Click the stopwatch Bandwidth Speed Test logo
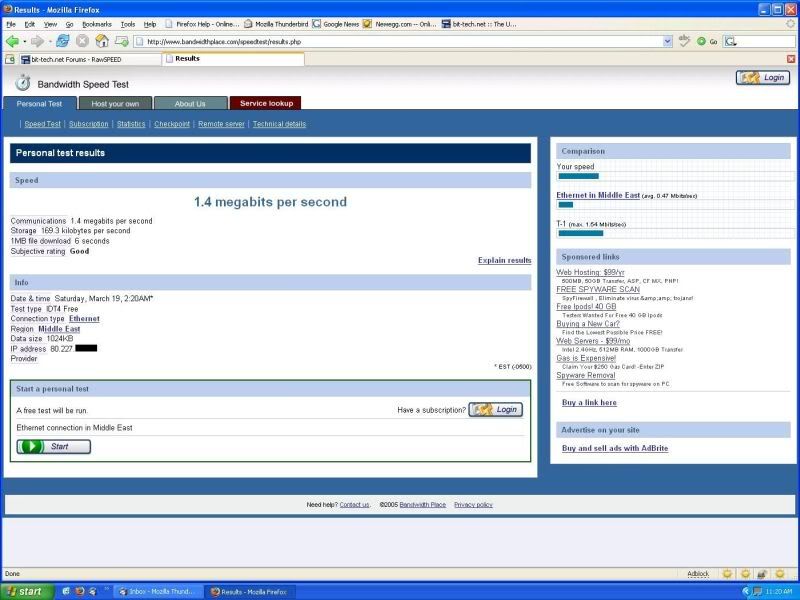Viewport: 800px width, 600px height. [x=22, y=83]
